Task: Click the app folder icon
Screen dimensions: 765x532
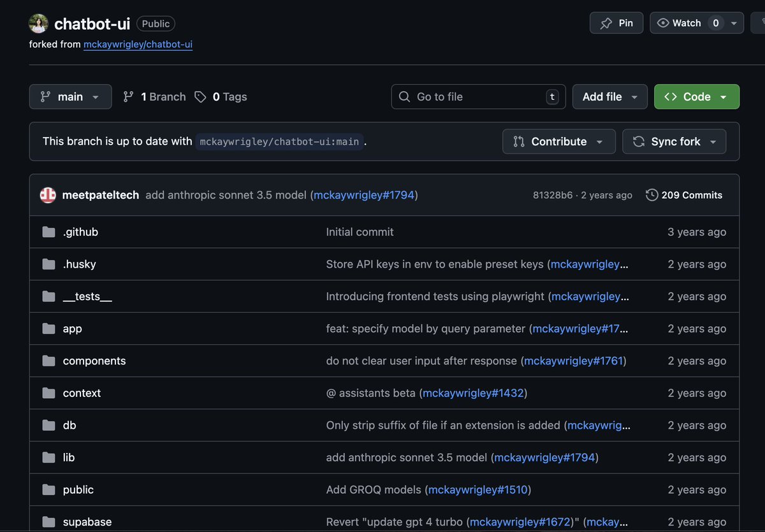Action: click(x=48, y=329)
